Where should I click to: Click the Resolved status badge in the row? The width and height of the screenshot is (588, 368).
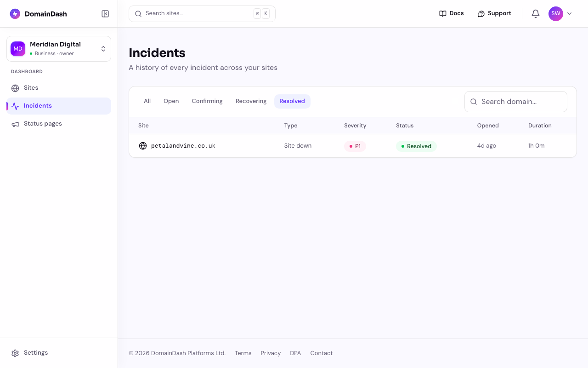pyautogui.click(x=416, y=146)
